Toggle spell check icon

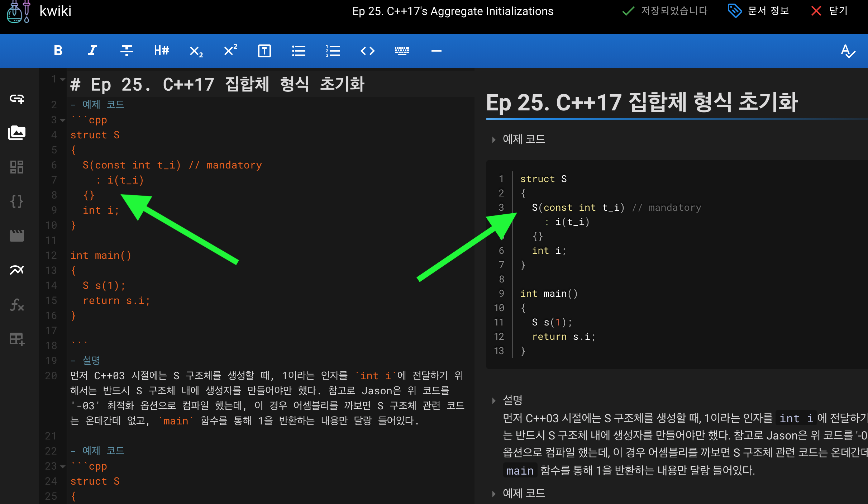(x=848, y=51)
